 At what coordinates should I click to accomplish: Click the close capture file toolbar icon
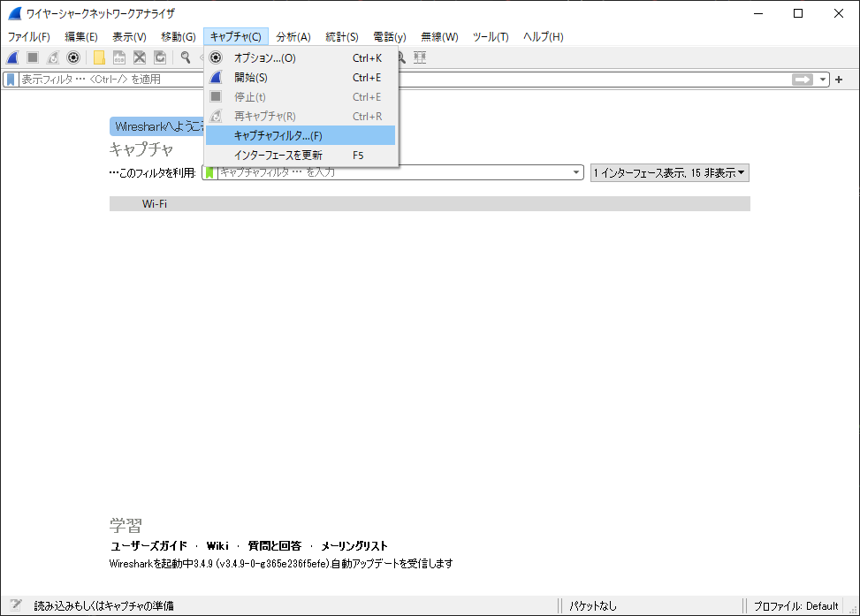[140, 57]
